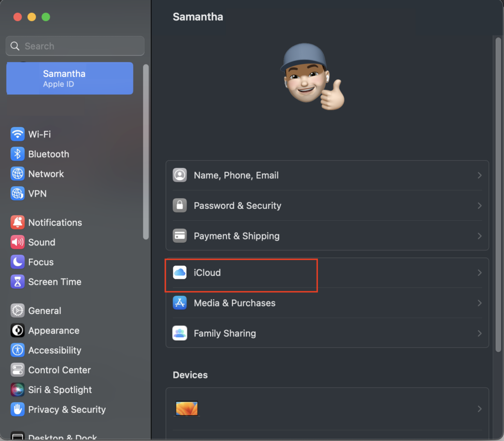The width and height of the screenshot is (504, 441).
Task: Open Notifications in the sidebar
Action: (55, 223)
